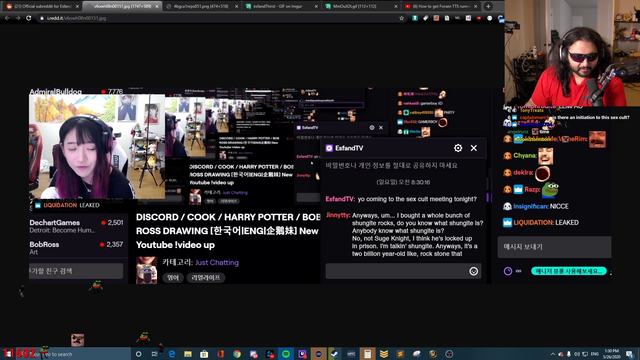Expand hidden system tray icons
Screen dimensions: 640x360
click(x=553, y=354)
